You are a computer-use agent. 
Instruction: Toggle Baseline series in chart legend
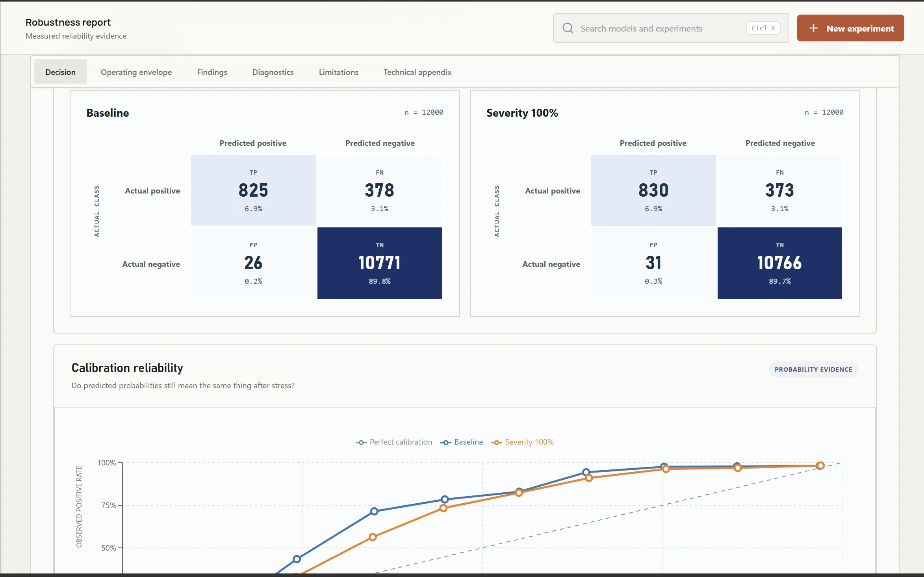pyautogui.click(x=462, y=442)
